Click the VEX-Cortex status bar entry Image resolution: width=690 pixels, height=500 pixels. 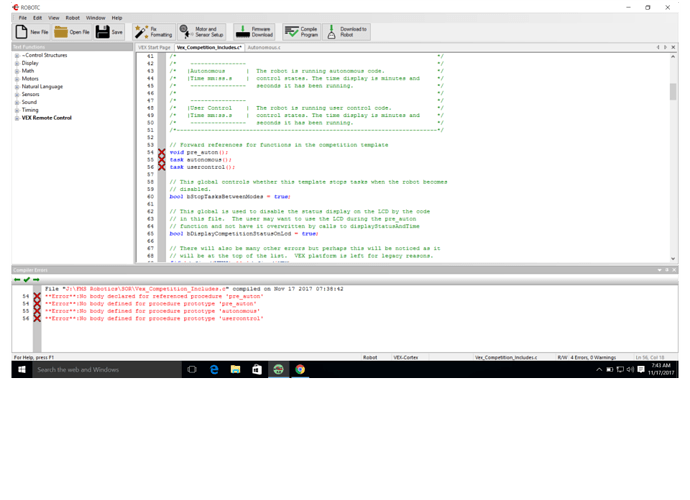pos(406,357)
